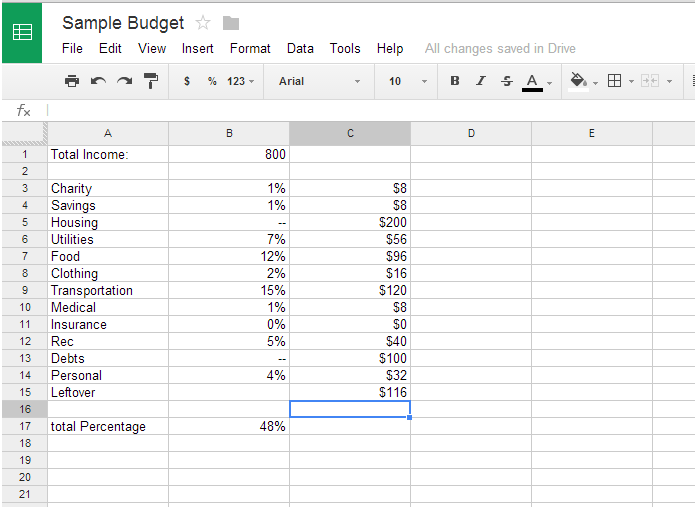The height and width of the screenshot is (507, 695).
Task: Select column D header
Action: pos(471,133)
